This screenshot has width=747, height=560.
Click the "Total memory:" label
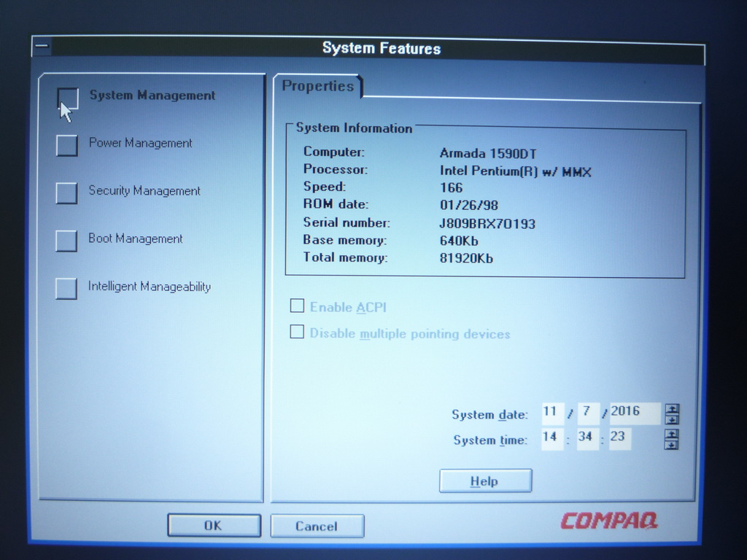345,257
